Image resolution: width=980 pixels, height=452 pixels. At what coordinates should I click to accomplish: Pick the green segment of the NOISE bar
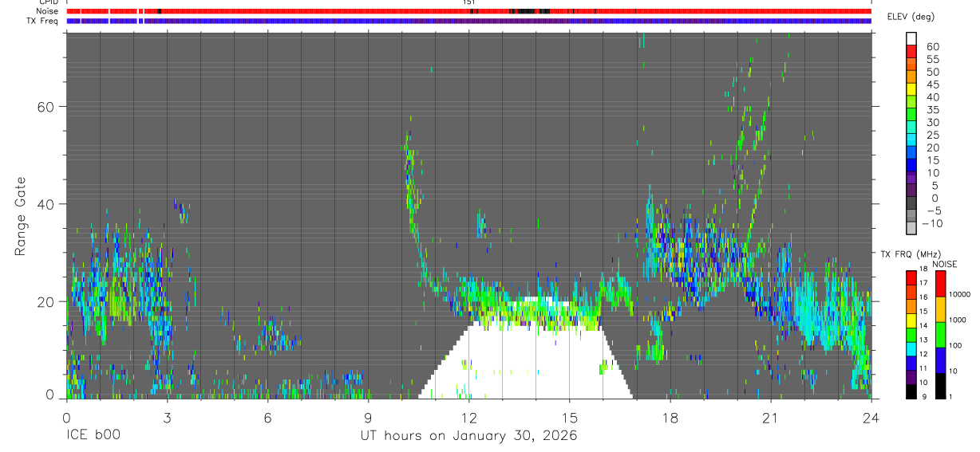(x=940, y=335)
